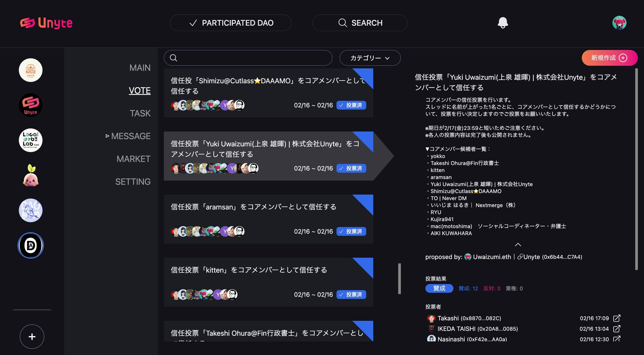Click Nasinashi's voter avatar
Image resolution: width=644 pixels, height=355 pixels.
click(x=431, y=338)
